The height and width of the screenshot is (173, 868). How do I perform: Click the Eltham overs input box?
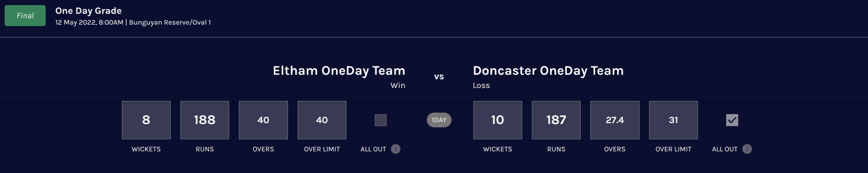[x=263, y=120]
